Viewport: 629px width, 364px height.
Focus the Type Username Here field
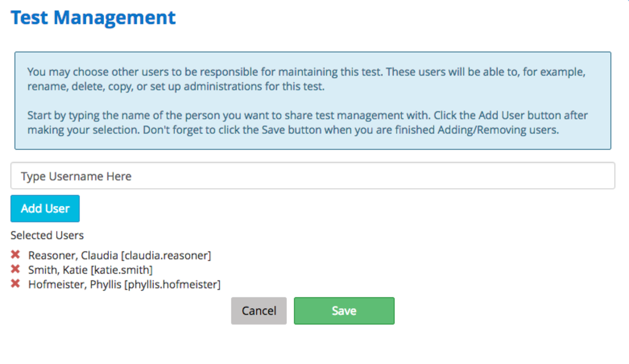pyautogui.click(x=313, y=176)
